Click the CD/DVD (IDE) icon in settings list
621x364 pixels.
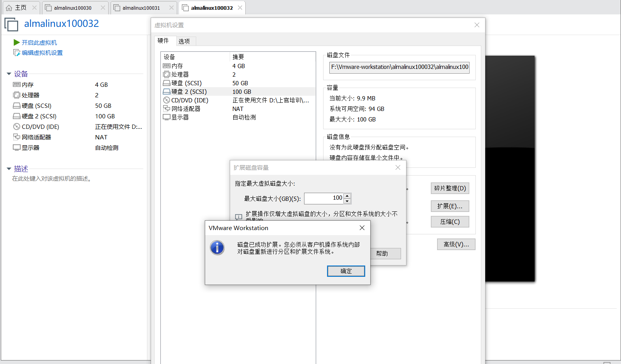[x=167, y=100]
